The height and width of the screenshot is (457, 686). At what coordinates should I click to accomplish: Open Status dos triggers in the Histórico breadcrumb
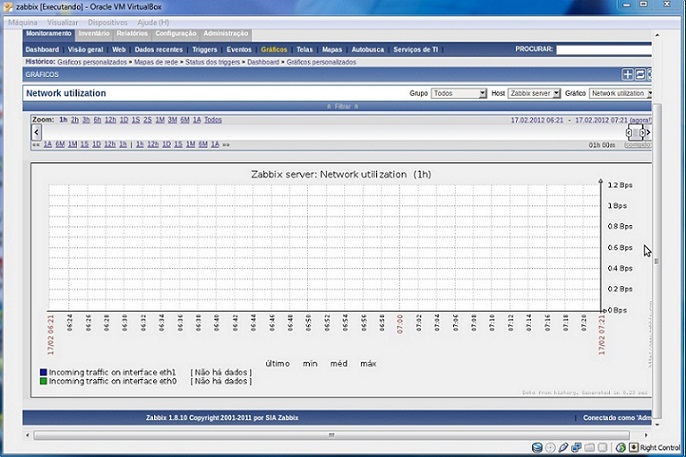(x=213, y=63)
